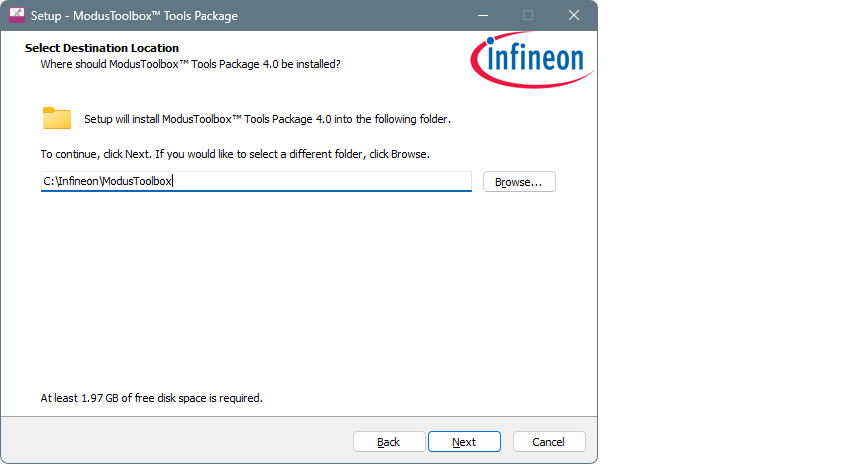Close the ModusToolbox setup window
The width and height of the screenshot is (850, 464).
click(x=574, y=15)
